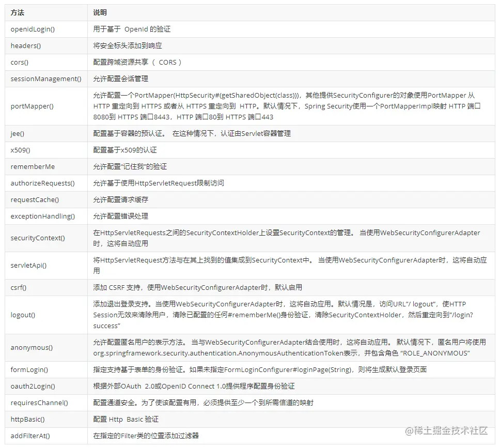Viewport: 500px width, 448px height.
Task: Click description '添加 CSRF 支持'
Action: [197, 288]
